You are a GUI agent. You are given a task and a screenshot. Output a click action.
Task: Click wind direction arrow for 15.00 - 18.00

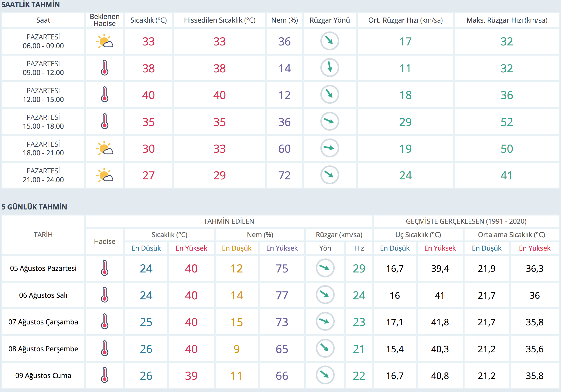[329, 121]
